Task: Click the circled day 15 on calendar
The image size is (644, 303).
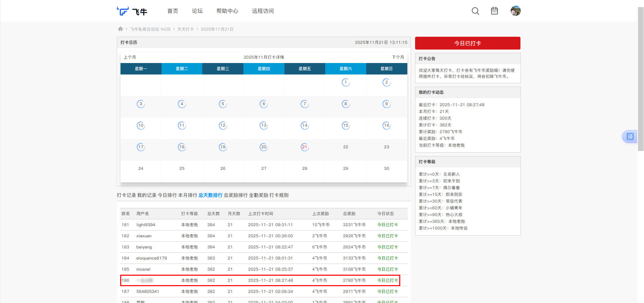Action: click(x=346, y=125)
